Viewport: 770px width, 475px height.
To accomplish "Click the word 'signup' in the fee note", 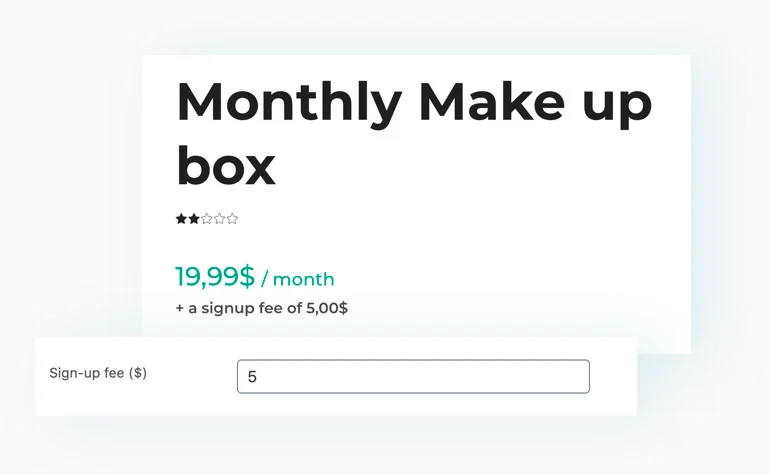I will 225,309.
